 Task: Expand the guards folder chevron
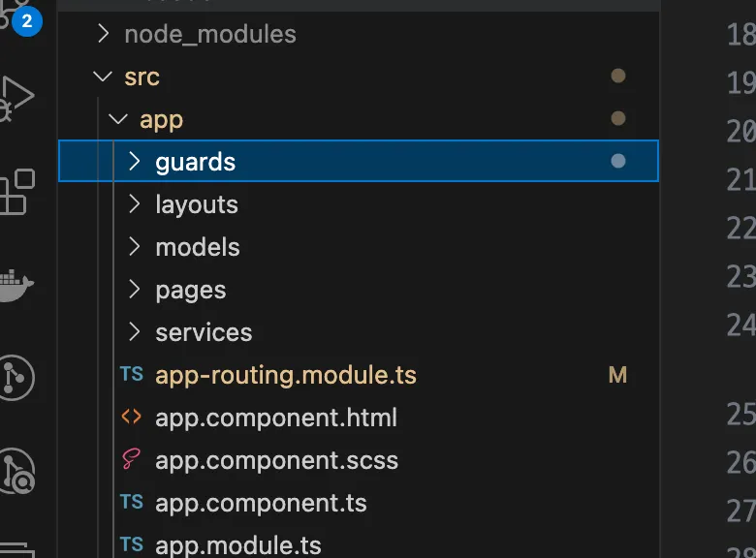click(x=134, y=162)
